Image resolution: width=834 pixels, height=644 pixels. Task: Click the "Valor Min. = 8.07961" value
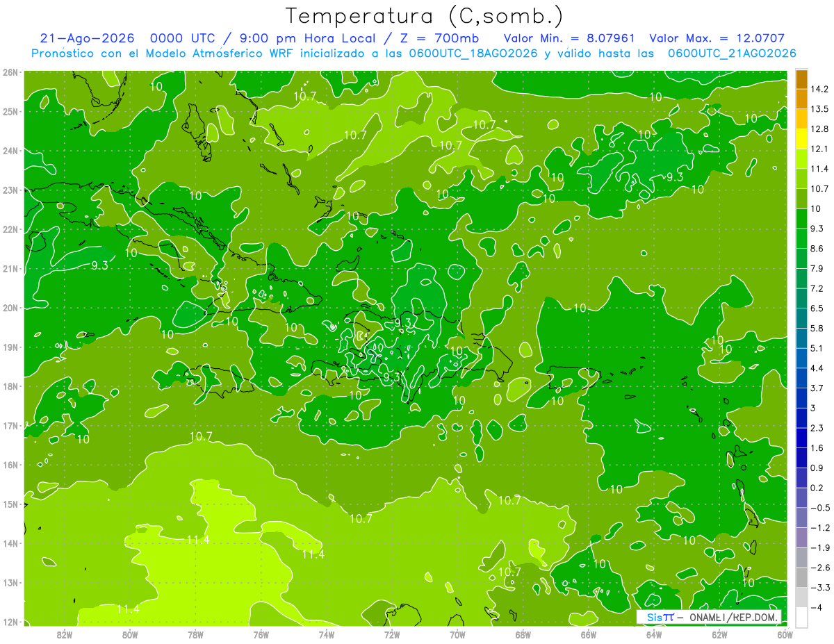click(571, 38)
